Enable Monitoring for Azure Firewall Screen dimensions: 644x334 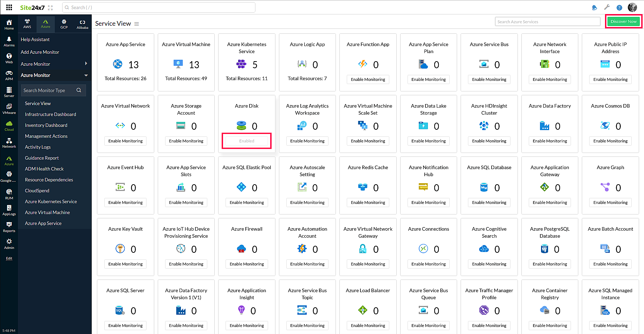coord(246,264)
